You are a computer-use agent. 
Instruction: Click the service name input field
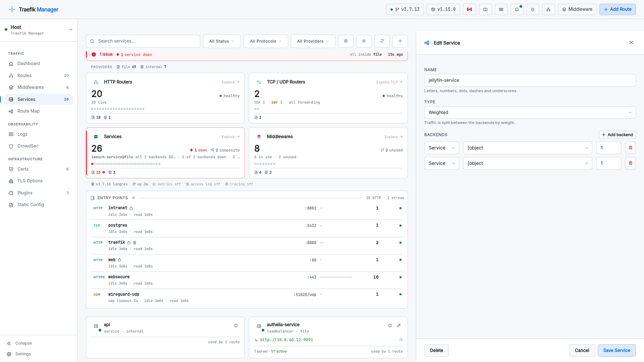(x=530, y=80)
